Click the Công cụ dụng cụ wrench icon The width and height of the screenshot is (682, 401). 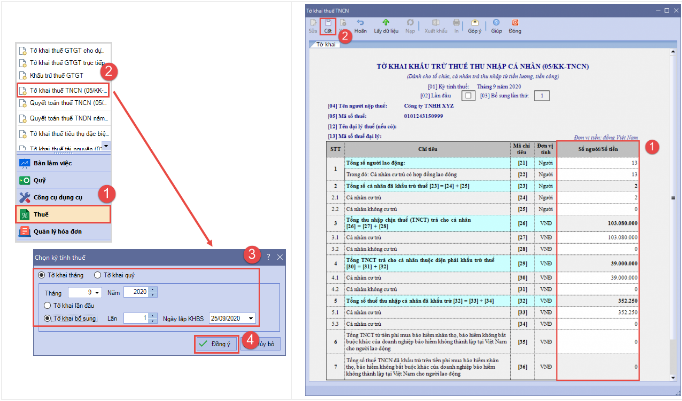pyautogui.click(x=24, y=197)
